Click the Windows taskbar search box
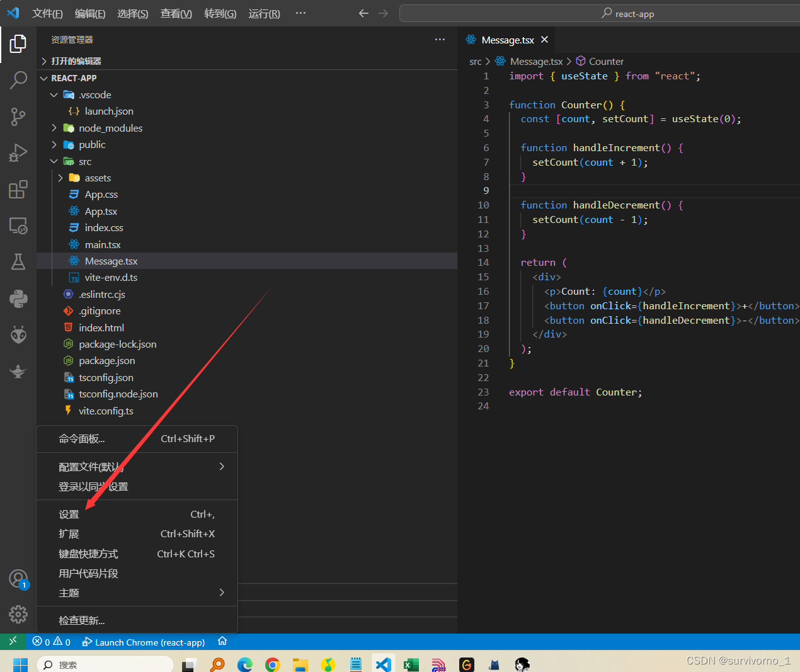The width and height of the screenshot is (800, 672). [x=105, y=664]
